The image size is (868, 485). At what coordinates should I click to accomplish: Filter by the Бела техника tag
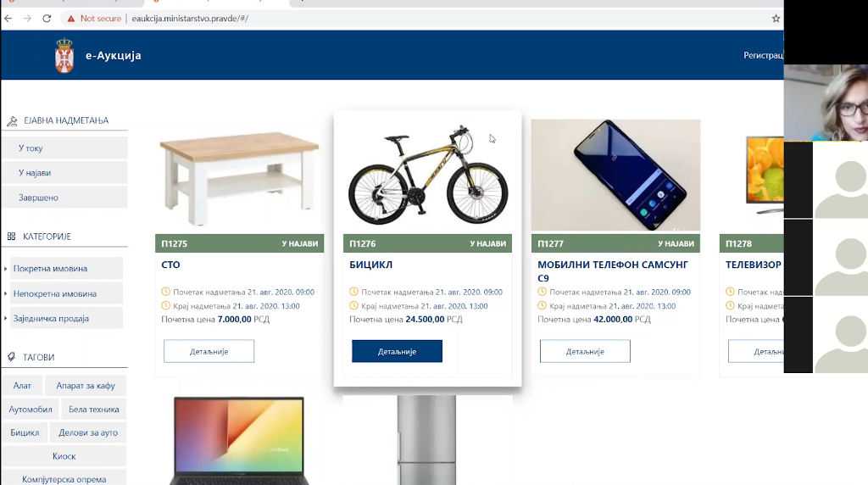(x=93, y=410)
